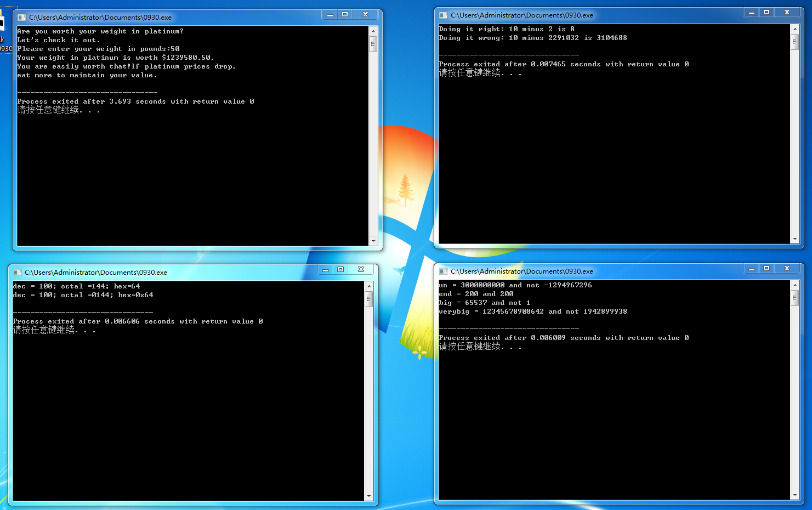Click scroll-down arrow in 'dec = 100' console

[x=369, y=496]
